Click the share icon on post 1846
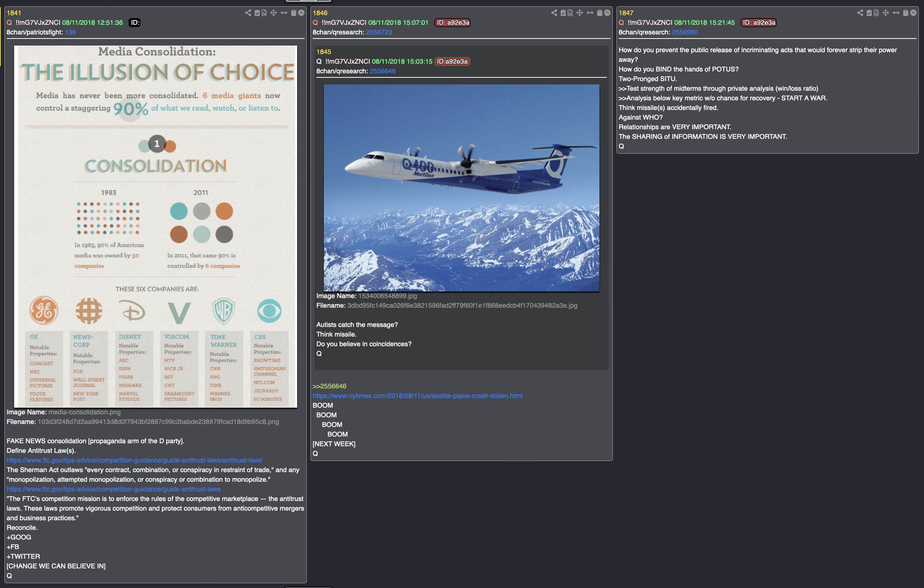924x588 pixels. point(554,13)
